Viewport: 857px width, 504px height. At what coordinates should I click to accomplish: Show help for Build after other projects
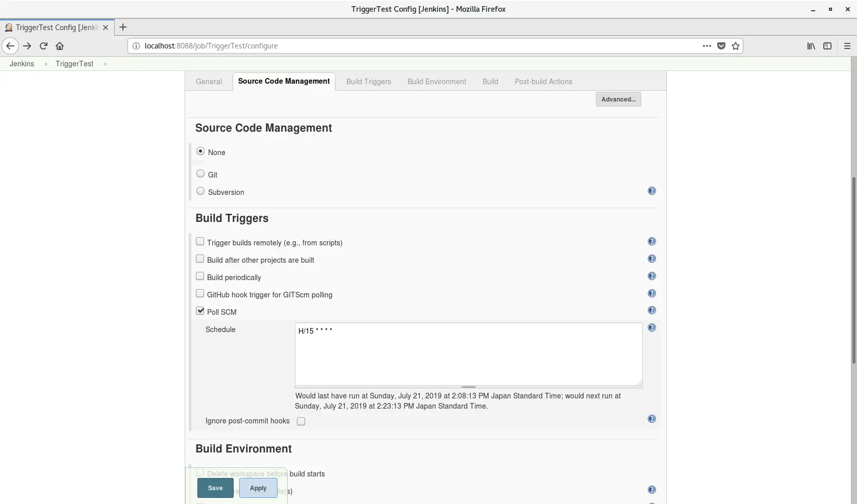click(x=651, y=259)
